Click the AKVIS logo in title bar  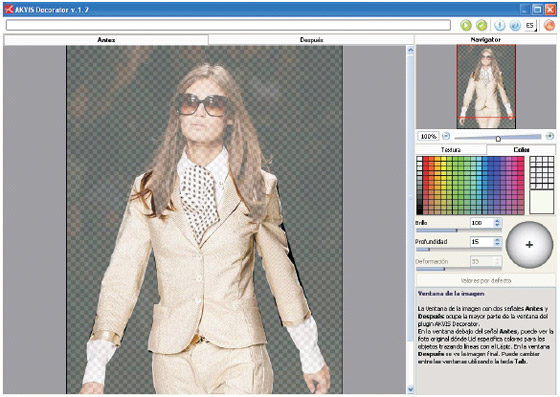click(x=9, y=9)
